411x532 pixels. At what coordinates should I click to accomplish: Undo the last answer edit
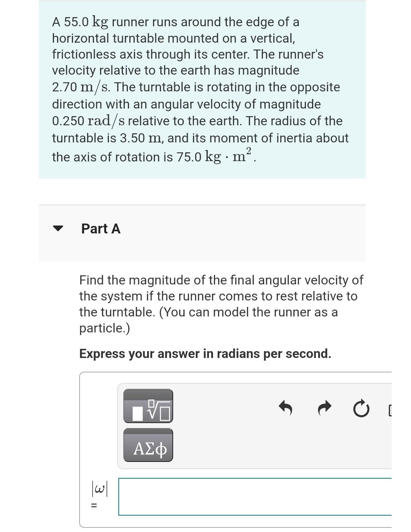point(285,408)
